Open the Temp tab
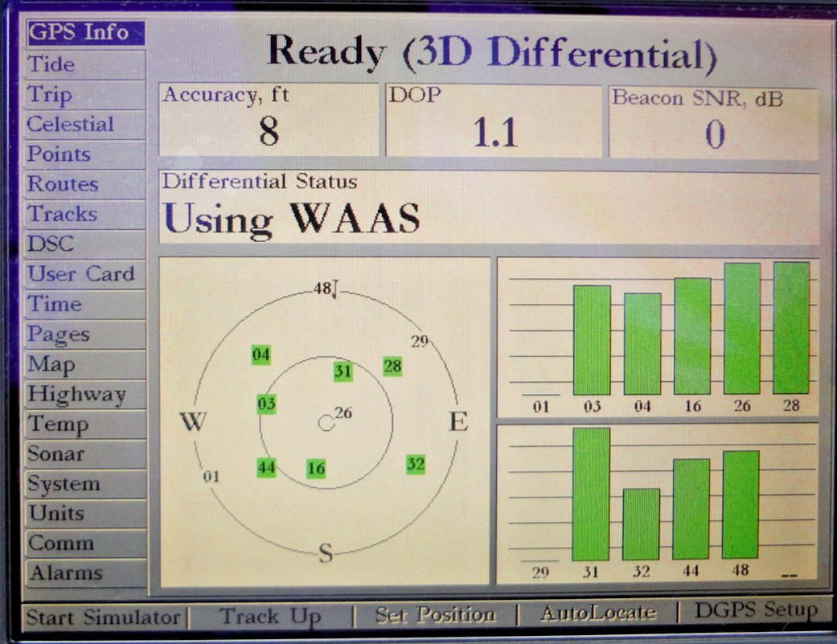The image size is (837, 644). click(85, 425)
